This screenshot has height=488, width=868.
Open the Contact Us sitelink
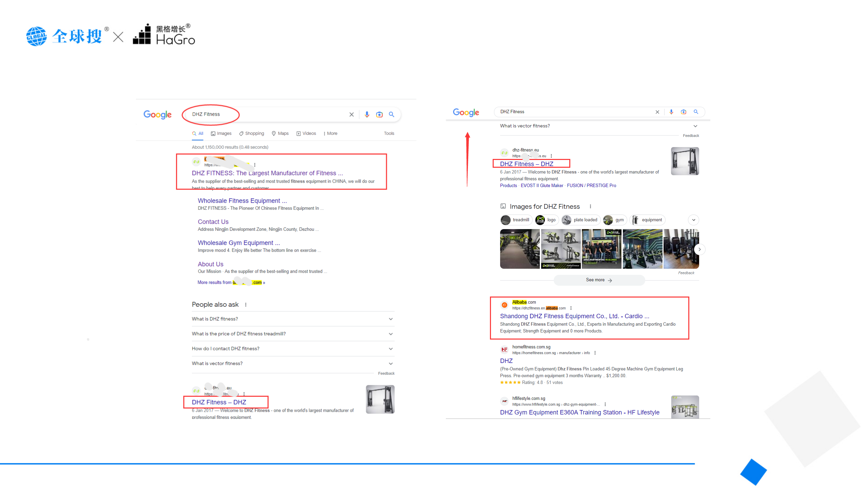pyautogui.click(x=213, y=222)
